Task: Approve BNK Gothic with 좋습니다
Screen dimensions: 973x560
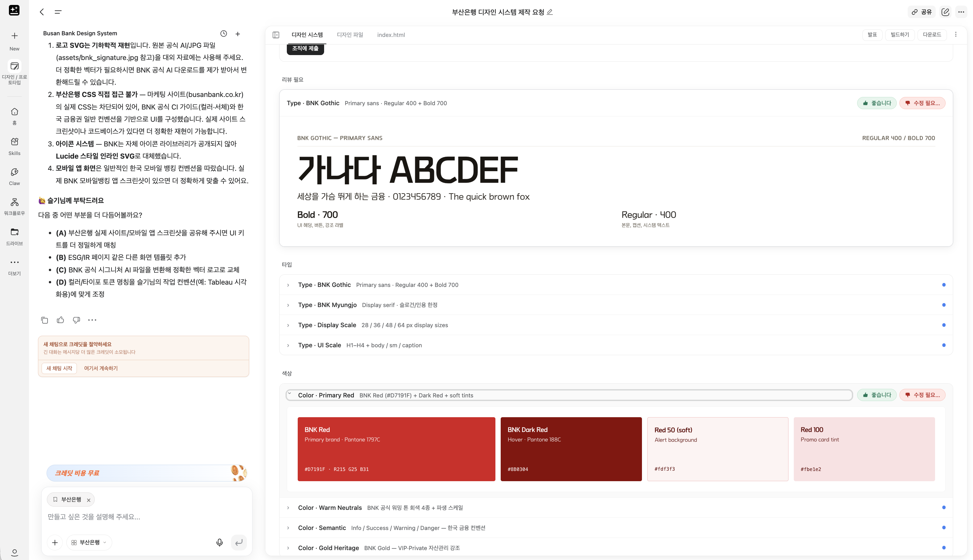Action: (x=877, y=103)
